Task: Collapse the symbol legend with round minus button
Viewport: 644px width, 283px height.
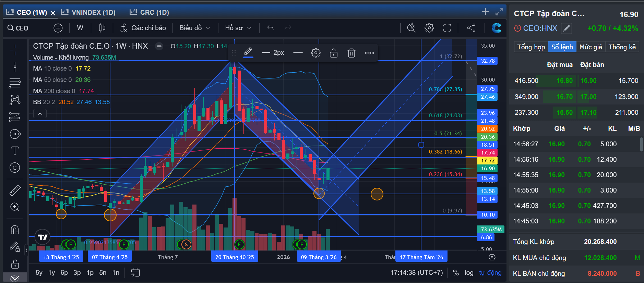Action: (x=159, y=46)
